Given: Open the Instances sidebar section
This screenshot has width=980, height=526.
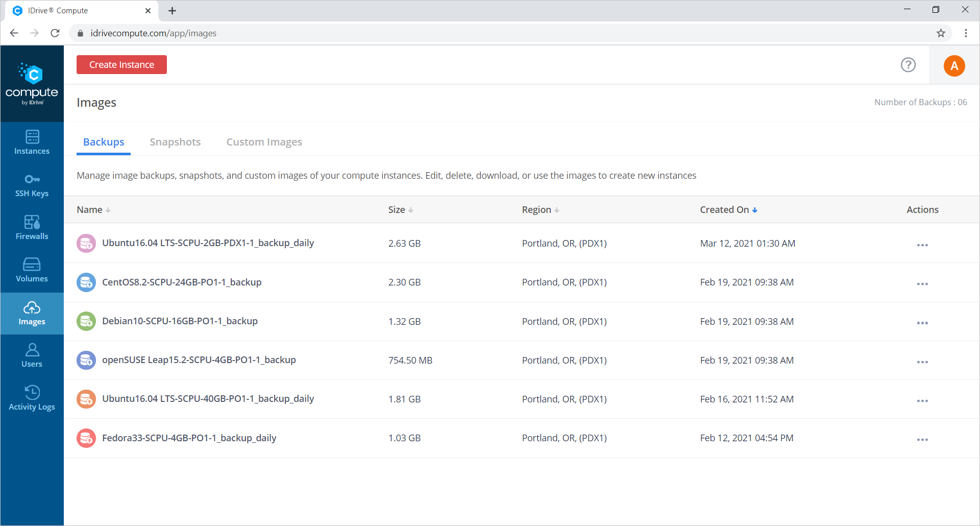Looking at the screenshot, I should 32,142.
